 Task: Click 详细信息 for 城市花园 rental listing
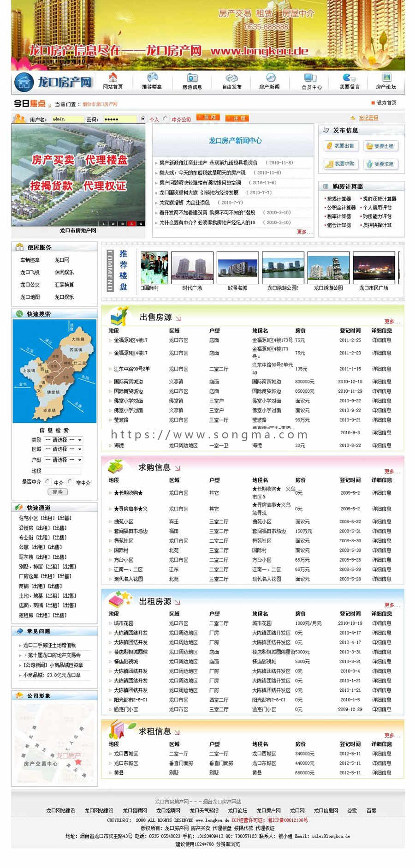(x=381, y=623)
